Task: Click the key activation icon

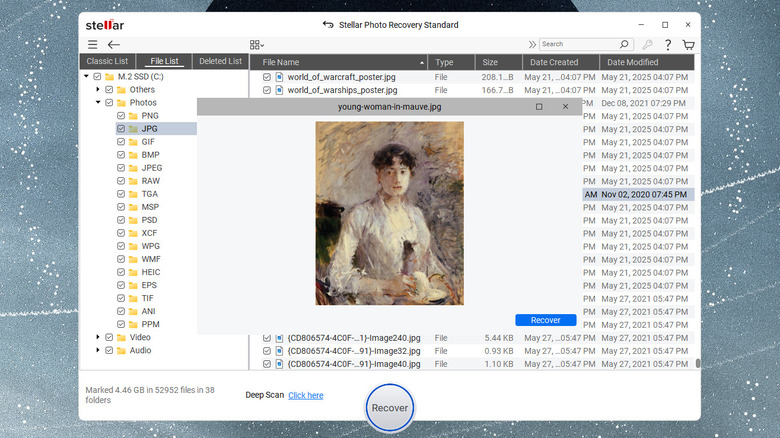Action: (647, 45)
